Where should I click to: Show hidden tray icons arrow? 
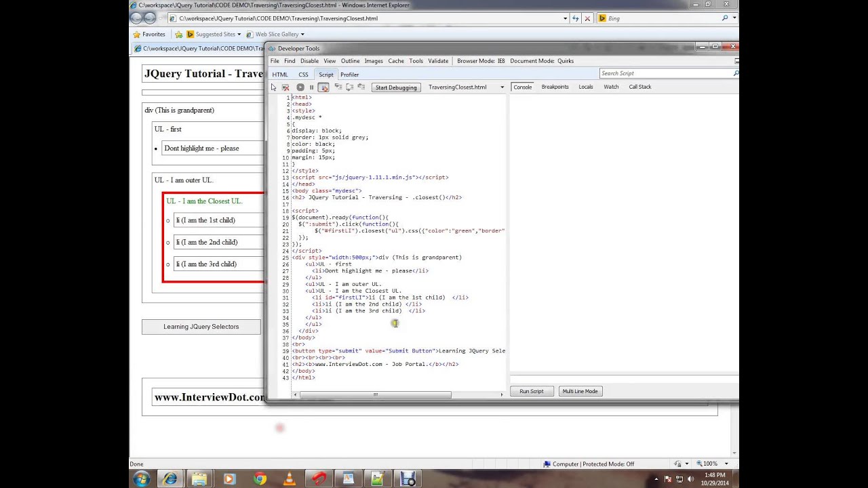656,479
